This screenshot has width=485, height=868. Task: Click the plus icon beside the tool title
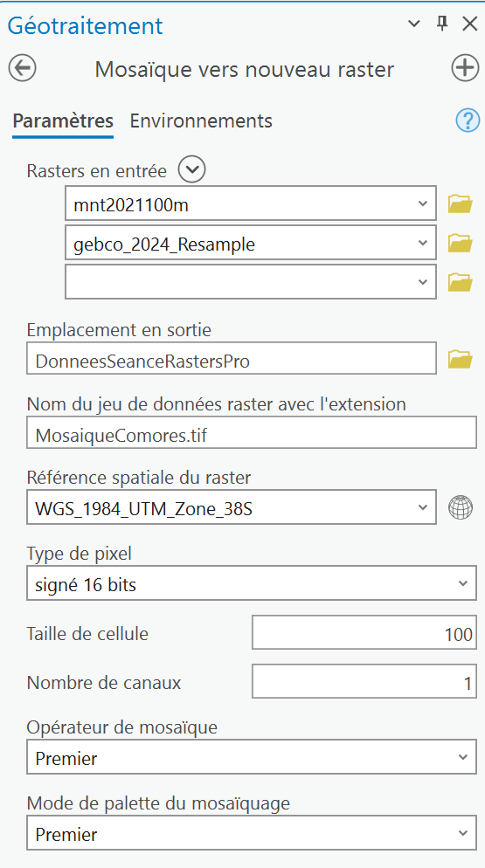[465, 69]
